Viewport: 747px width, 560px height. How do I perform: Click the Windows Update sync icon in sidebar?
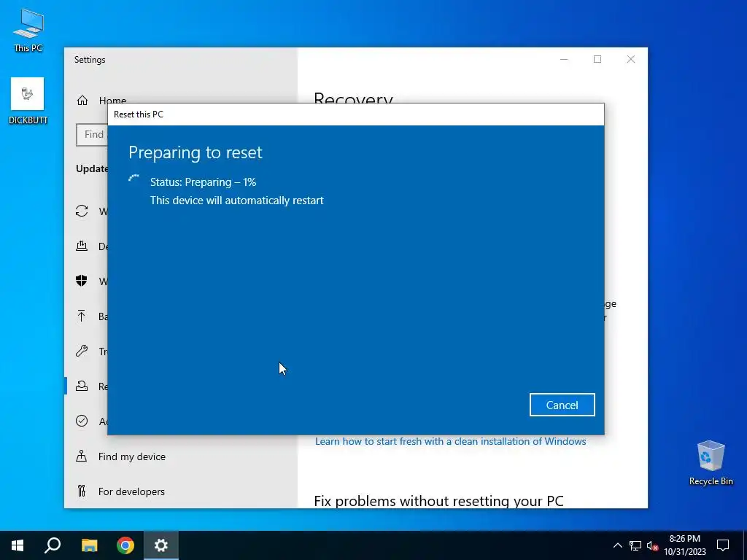[82, 211]
